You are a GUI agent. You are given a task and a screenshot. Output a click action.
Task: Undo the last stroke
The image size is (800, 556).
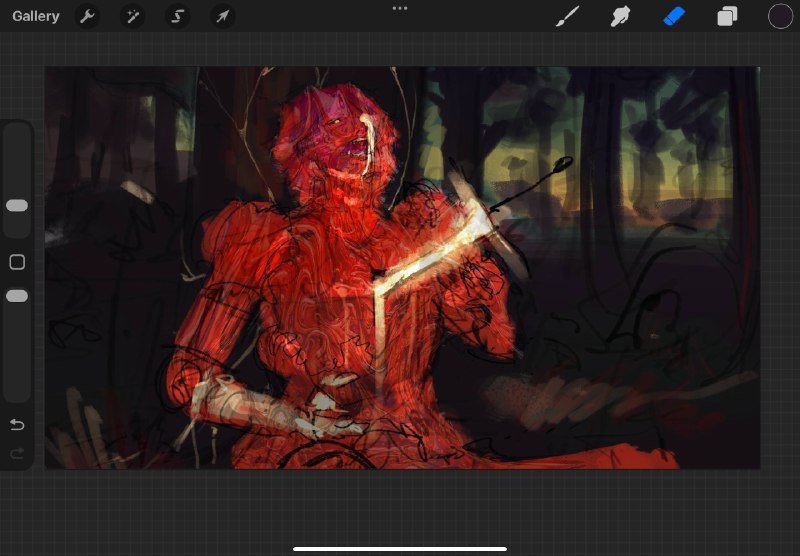tap(17, 424)
